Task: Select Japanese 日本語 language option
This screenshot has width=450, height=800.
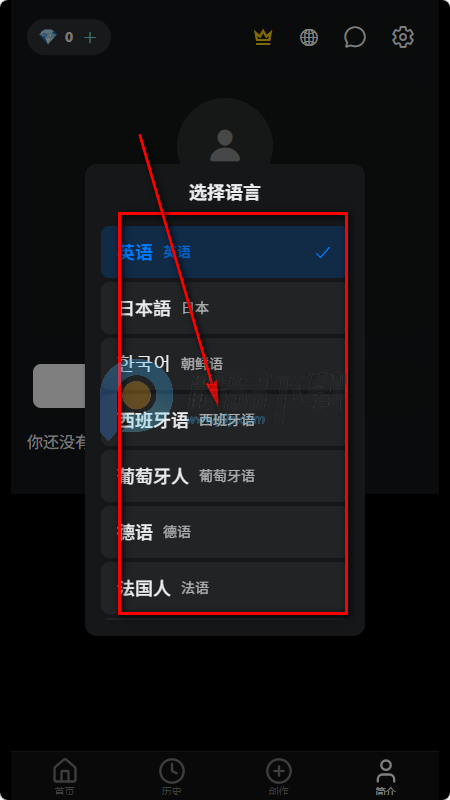Action: pos(224,308)
